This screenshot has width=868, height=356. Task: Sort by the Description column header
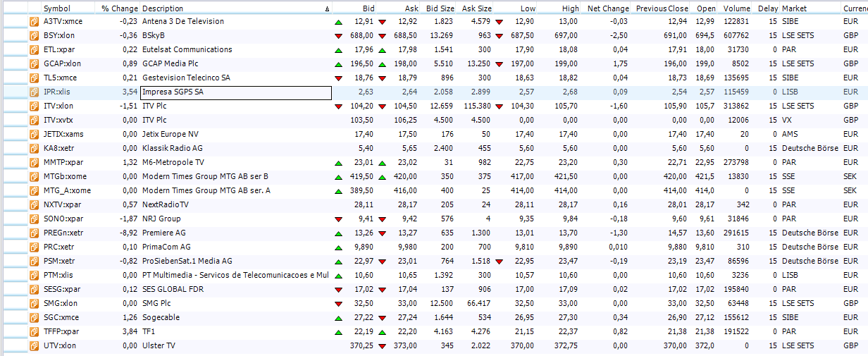(163, 8)
